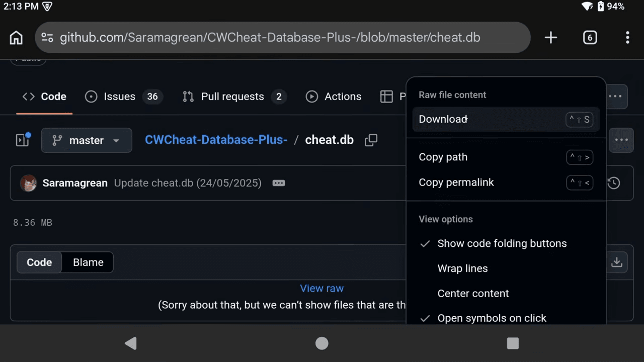Click the View raw link
Screen dimensions: 644x362
[321, 289]
